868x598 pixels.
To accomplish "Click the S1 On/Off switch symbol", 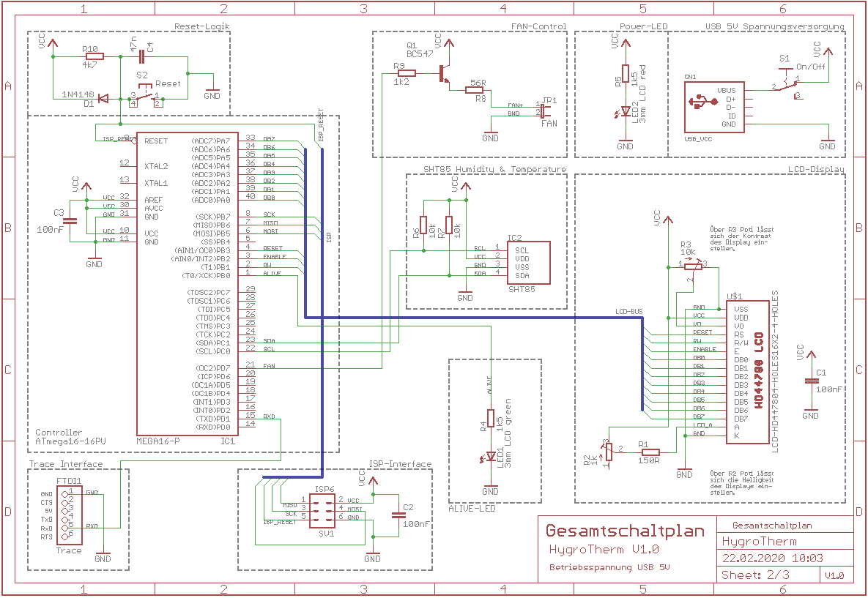I will (787, 84).
